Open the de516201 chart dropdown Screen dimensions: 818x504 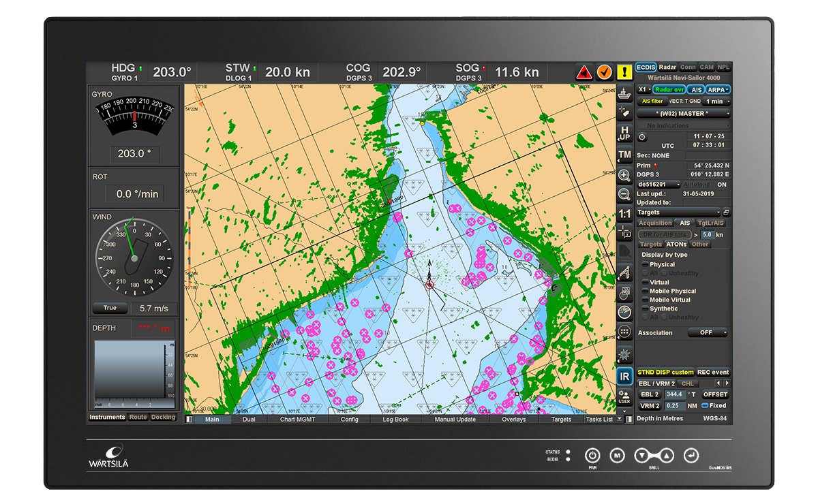pyautogui.click(x=659, y=185)
